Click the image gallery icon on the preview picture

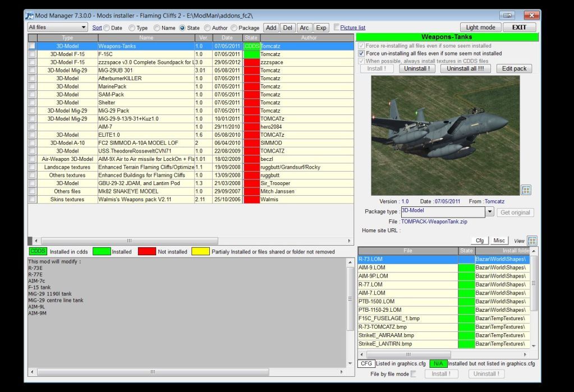click(x=526, y=190)
